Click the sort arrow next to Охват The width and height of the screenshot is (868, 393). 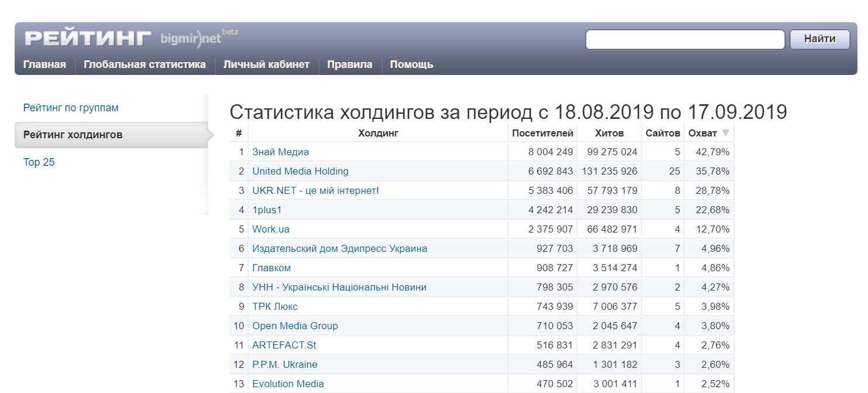(x=726, y=133)
